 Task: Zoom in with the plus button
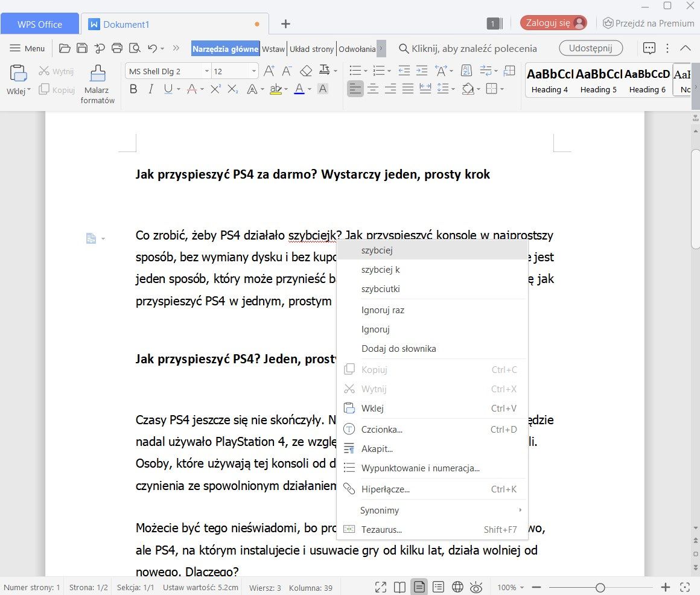[665, 587]
